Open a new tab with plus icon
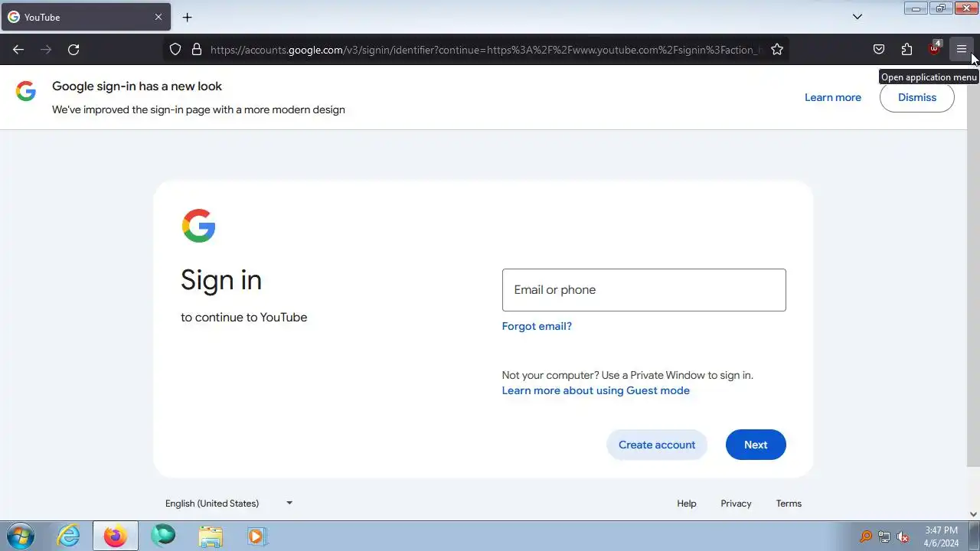Image resolution: width=980 pixels, height=551 pixels. (x=187, y=17)
